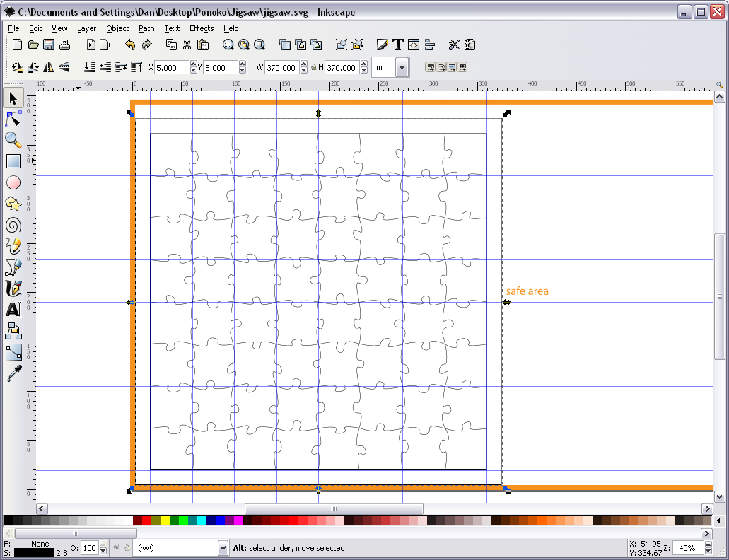Image resolution: width=729 pixels, height=560 pixels.
Task: Select the Spiral tool
Action: coord(13,226)
